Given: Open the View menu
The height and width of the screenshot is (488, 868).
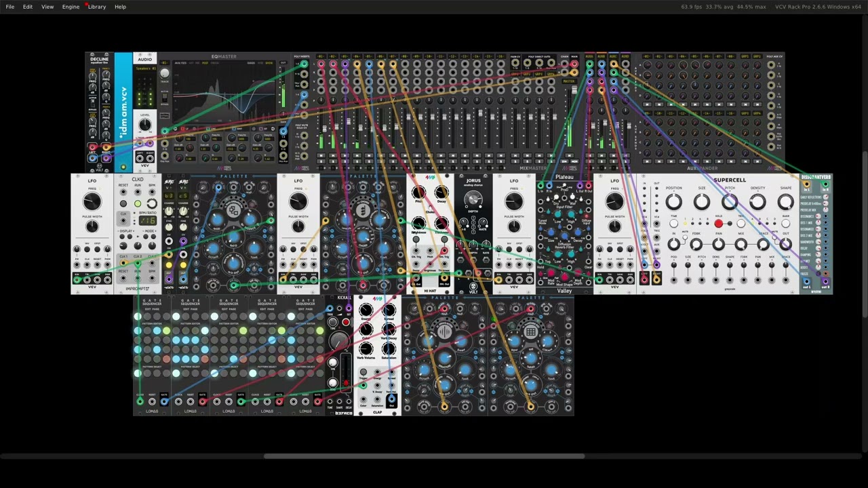Looking at the screenshot, I should tap(47, 7).
